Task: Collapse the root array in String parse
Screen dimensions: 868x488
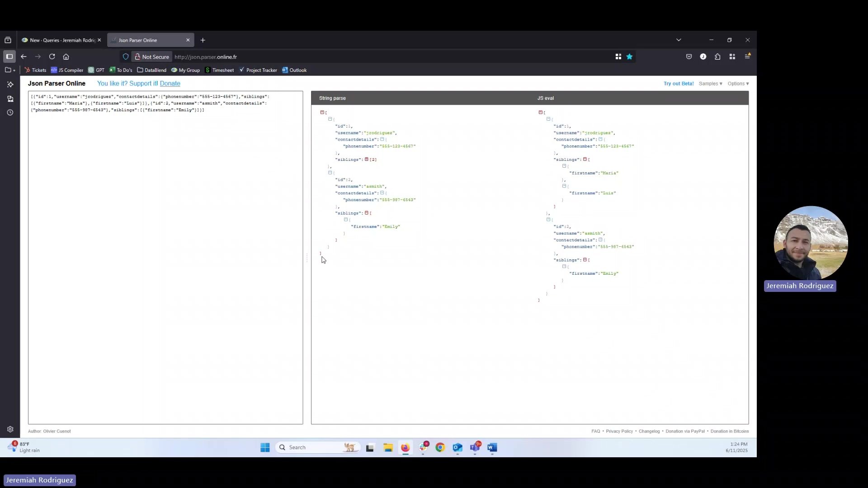Action: 322,112
